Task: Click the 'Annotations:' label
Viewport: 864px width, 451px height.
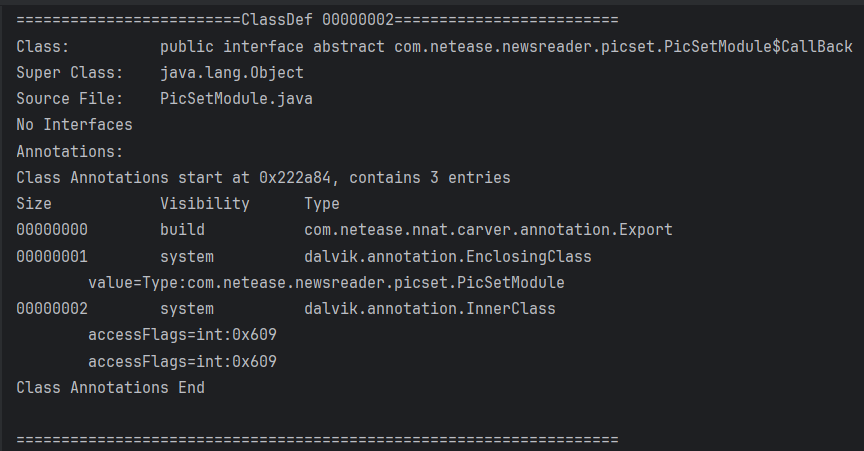Action: pyautogui.click(x=70, y=151)
